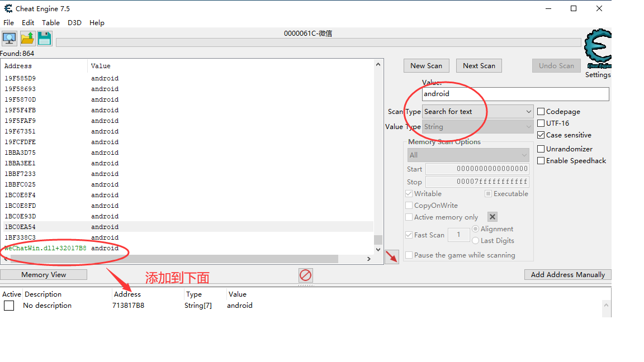Screen dimensions: 644x362
Task: Click results list scroll right arrow
Action: [369, 259]
